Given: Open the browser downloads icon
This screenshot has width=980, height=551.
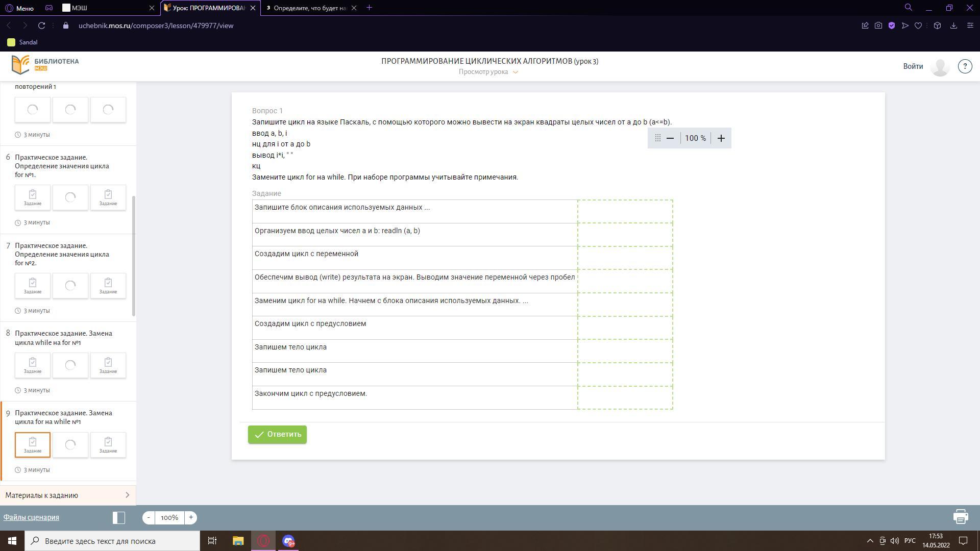Looking at the screenshot, I should (x=953, y=26).
